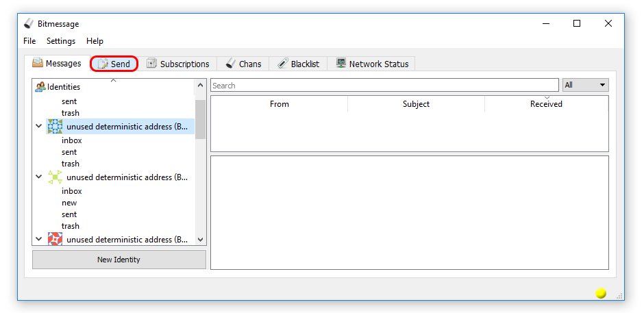Click the identities scrollbar up arrow
The image size is (644, 313).
coord(201,86)
